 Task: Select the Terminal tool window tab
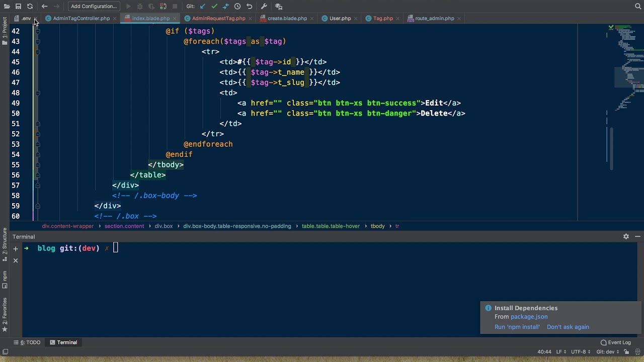[63, 342]
